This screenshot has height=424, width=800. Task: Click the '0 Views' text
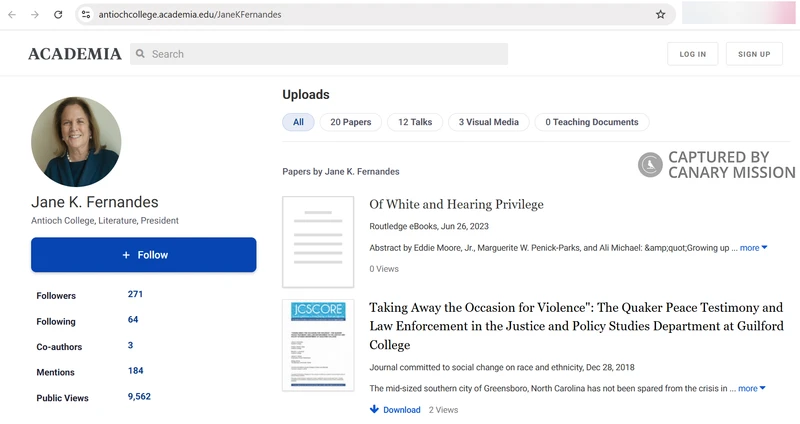(x=384, y=269)
